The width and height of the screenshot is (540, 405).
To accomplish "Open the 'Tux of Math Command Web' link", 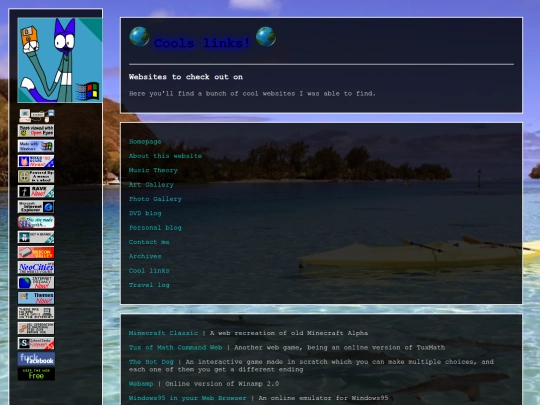I will [176, 347].
